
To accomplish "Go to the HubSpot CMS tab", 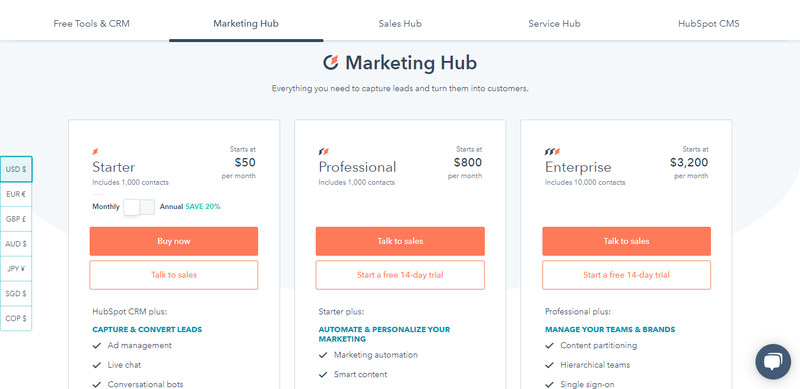I will (x=709, y=23).
